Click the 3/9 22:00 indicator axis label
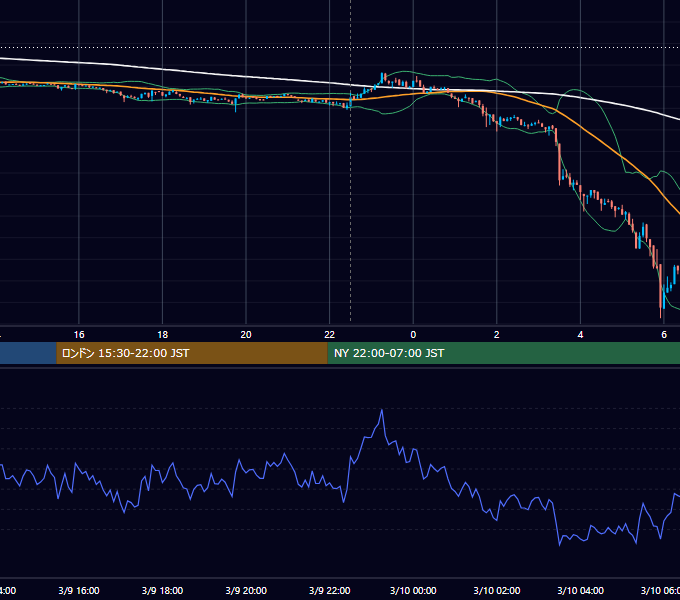Viewport: 680px width, 600px height. pos(330,590)
